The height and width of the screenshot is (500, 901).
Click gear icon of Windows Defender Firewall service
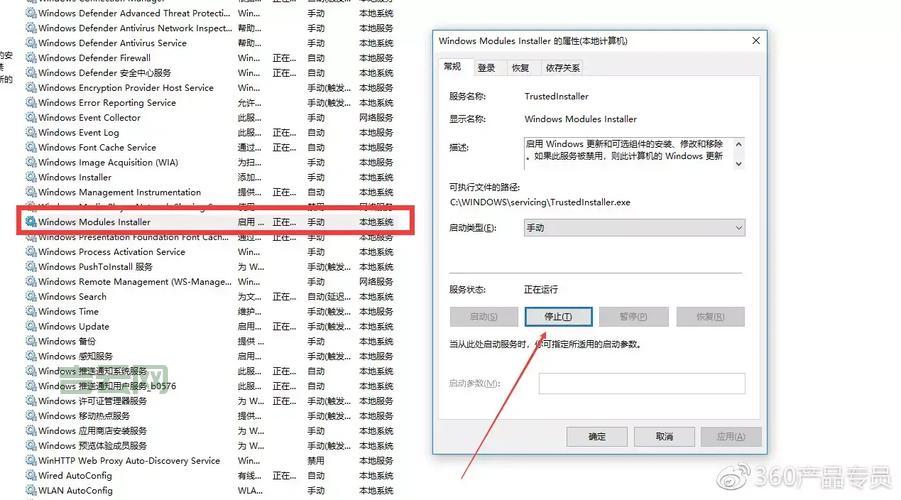coord(31,58)
